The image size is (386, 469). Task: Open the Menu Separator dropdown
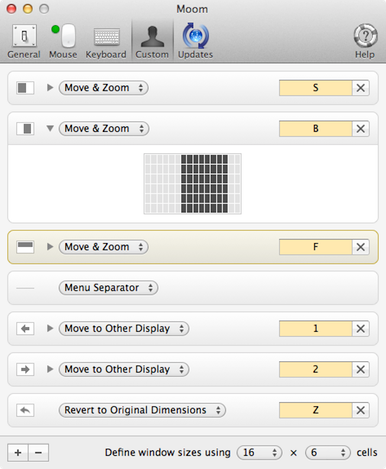[x=108, y=288]
